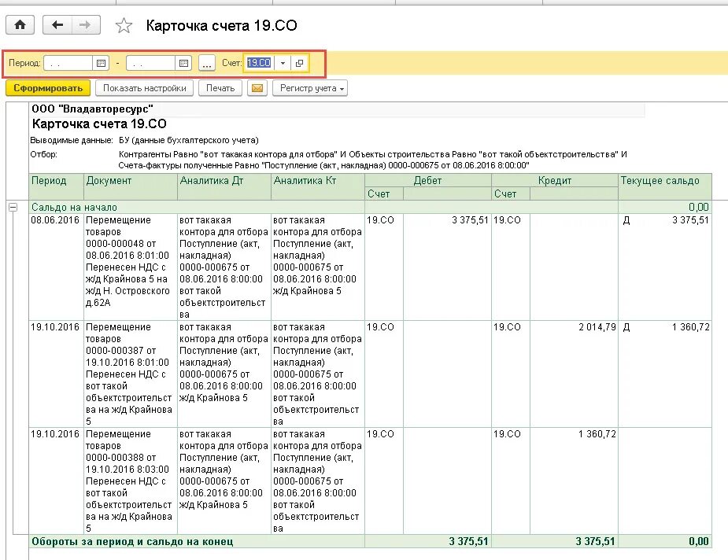This screenshot has height=560, width=728.
Task: Click the Текущее сальдо column header
Action: click(665, 187)
